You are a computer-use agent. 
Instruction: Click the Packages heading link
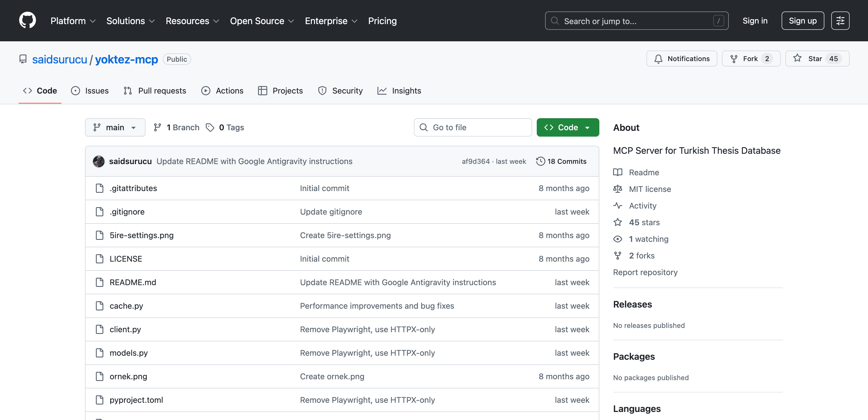634,356
